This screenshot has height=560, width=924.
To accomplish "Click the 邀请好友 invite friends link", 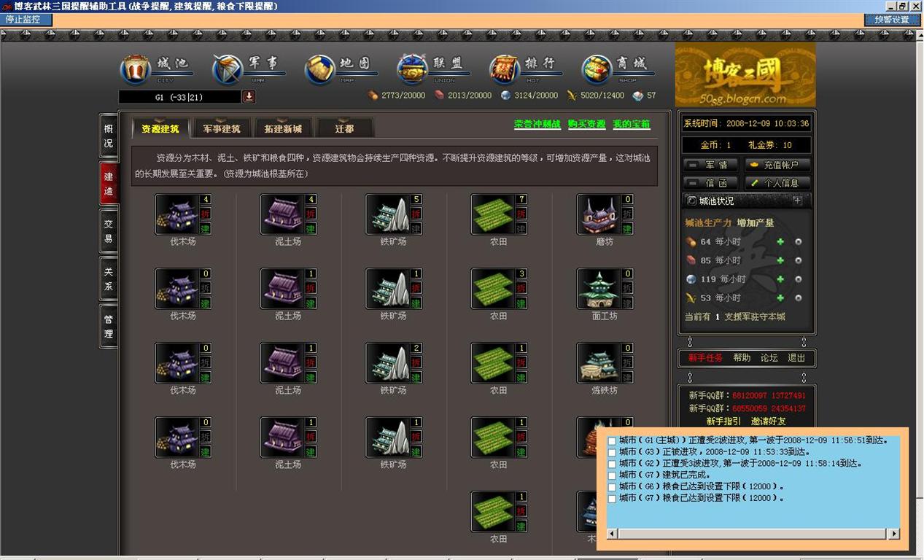I will [769, 421].
